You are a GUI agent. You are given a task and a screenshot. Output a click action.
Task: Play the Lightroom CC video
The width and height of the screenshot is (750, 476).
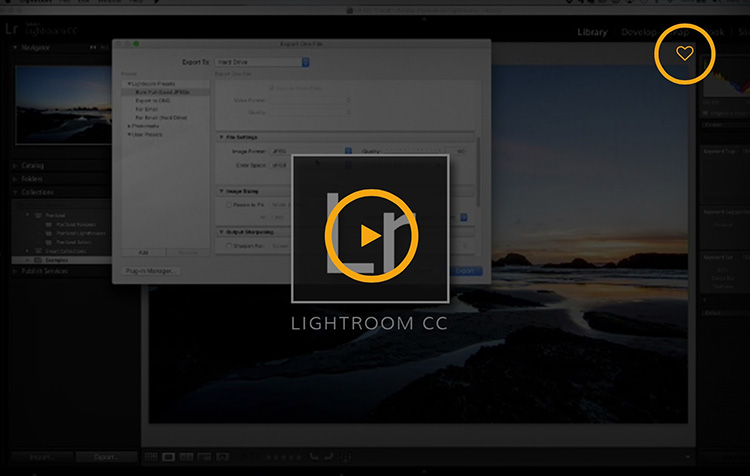click(x=370, y=234)
